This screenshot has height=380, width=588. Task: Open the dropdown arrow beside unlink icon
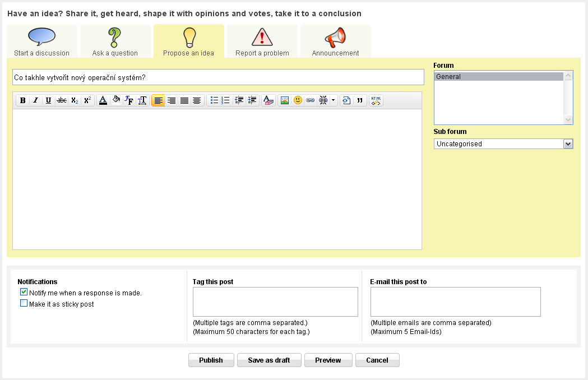click(x=333, y=100)
